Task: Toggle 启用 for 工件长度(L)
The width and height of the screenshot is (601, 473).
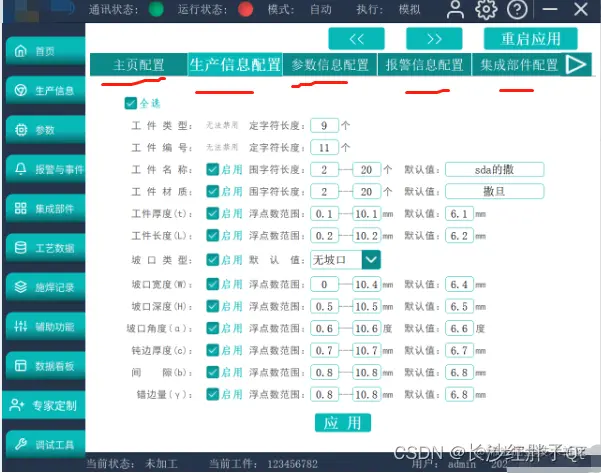Action: click(212, 235)
